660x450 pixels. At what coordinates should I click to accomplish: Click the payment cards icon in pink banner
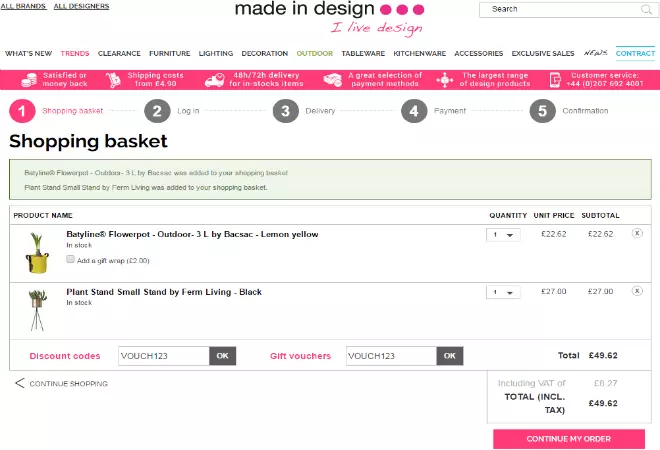pyautogui.click(x=333, y=80)
